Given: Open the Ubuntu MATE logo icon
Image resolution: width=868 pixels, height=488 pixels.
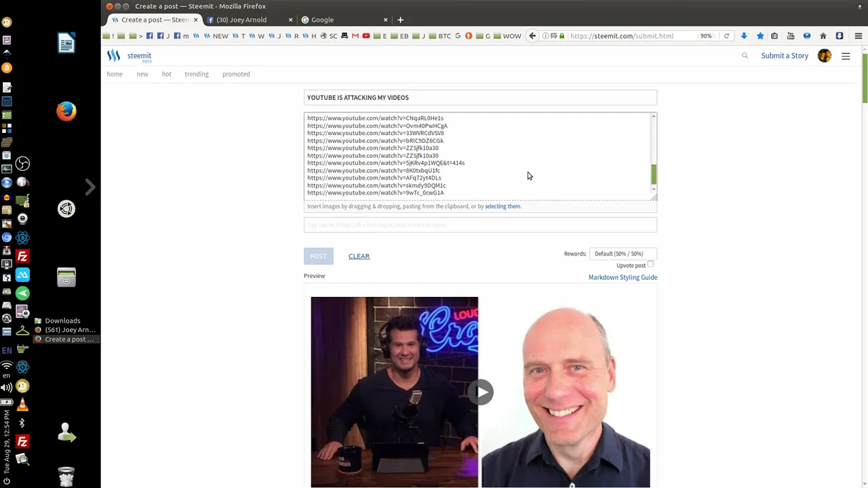Looking at the screenshot, I should (x=66, y=209).
